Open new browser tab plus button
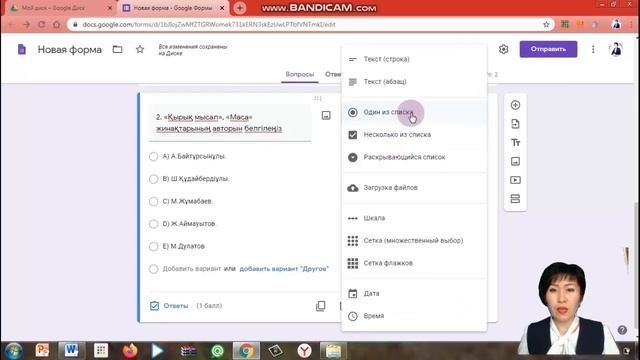640x360 pixels. pos(240,8)
